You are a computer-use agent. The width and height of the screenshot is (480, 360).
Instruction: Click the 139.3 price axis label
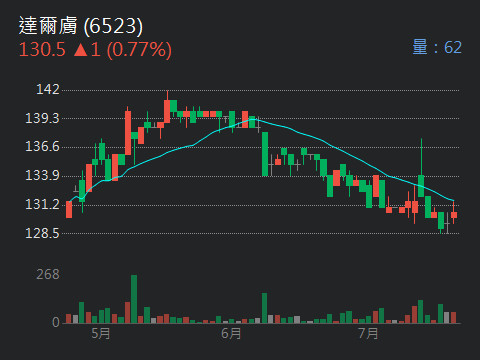[x=42, y=118]
